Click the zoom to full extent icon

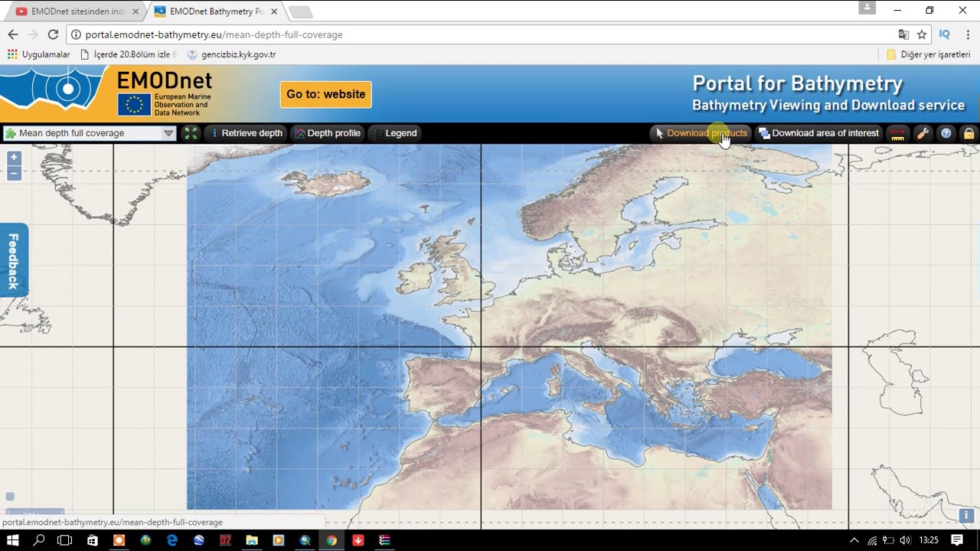click(191, 133)
